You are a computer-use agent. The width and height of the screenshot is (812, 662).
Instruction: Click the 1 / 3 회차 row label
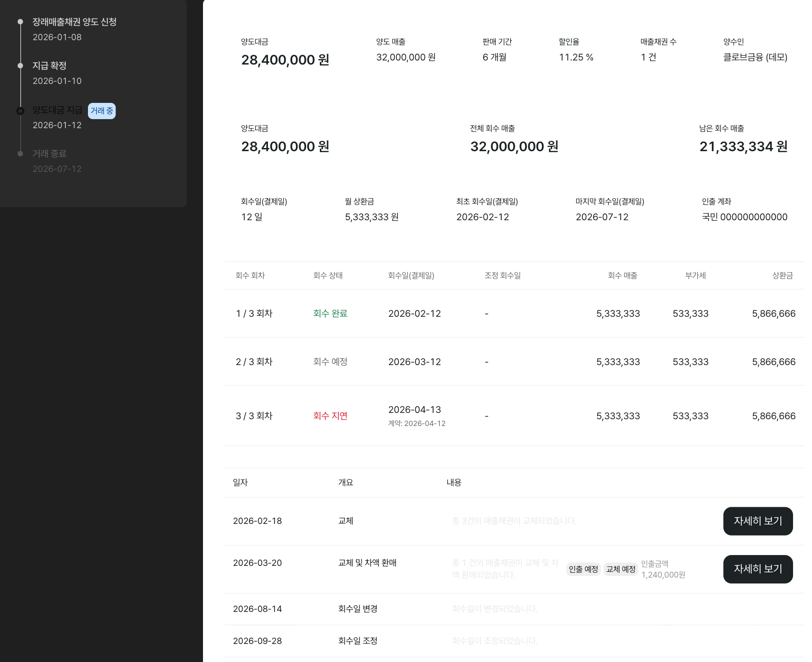254,314
